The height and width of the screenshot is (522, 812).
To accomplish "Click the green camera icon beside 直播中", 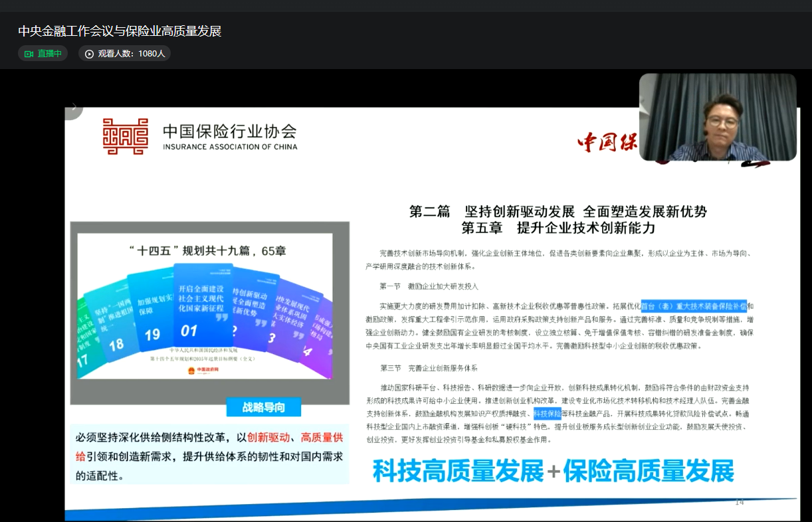I will (x=29, y=54).
